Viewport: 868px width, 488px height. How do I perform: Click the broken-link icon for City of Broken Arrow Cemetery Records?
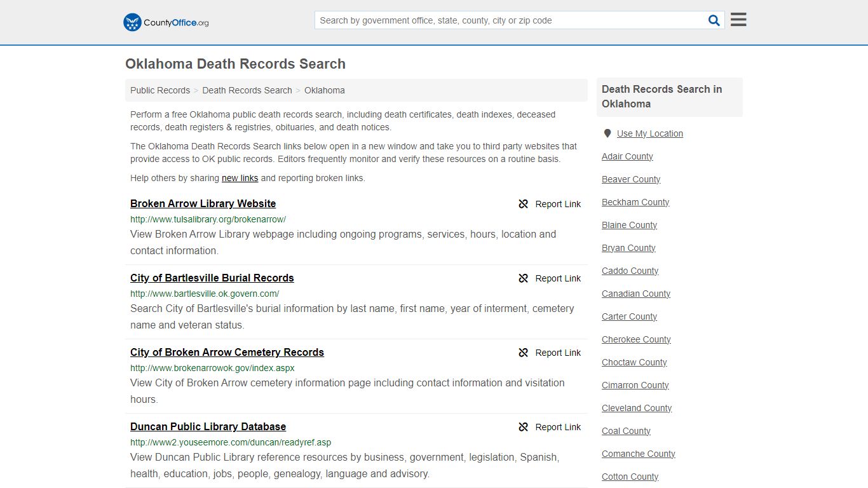(524, 353)
